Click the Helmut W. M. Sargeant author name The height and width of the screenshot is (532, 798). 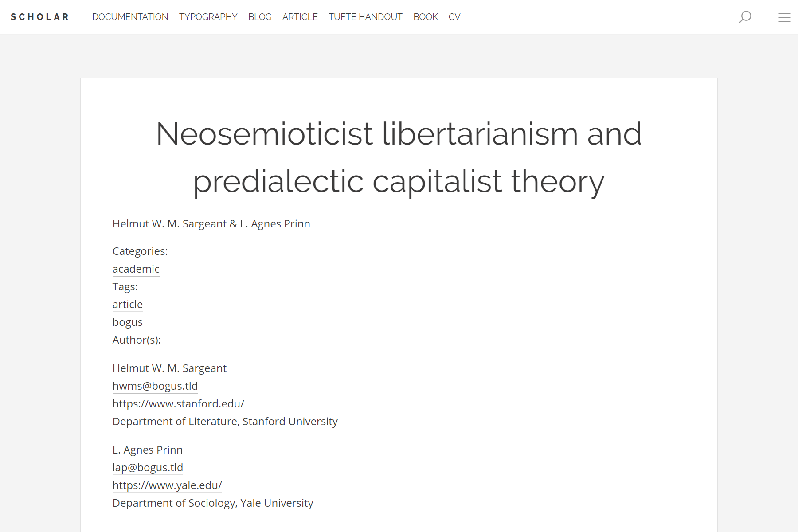[169, 368]
